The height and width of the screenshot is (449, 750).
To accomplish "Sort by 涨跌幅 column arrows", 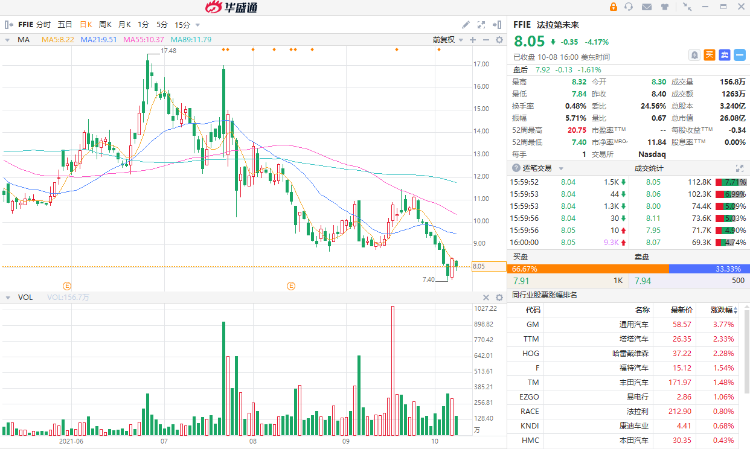I will pos(736,310).
